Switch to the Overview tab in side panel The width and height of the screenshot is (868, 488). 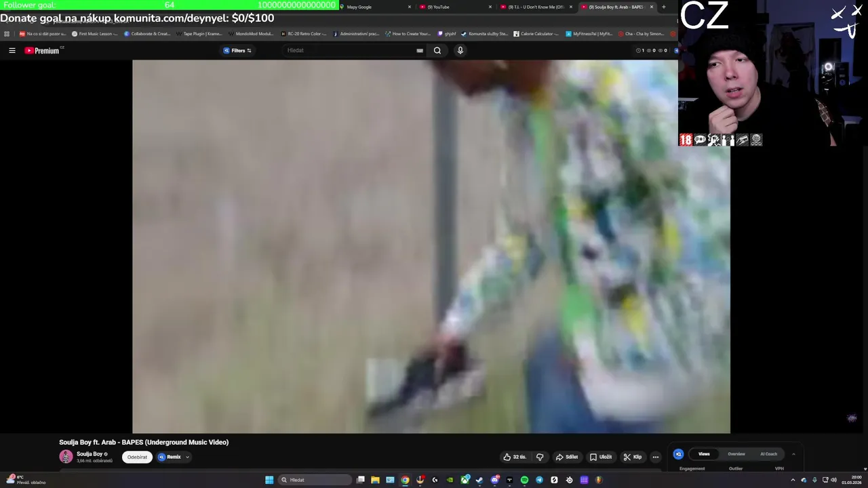736,454
